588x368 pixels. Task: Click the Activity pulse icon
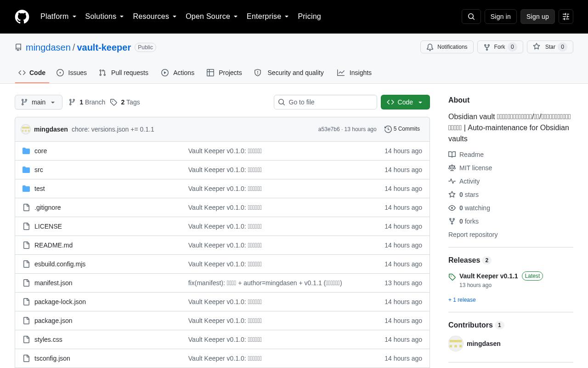pyautogui.click(x=452, y=181)
